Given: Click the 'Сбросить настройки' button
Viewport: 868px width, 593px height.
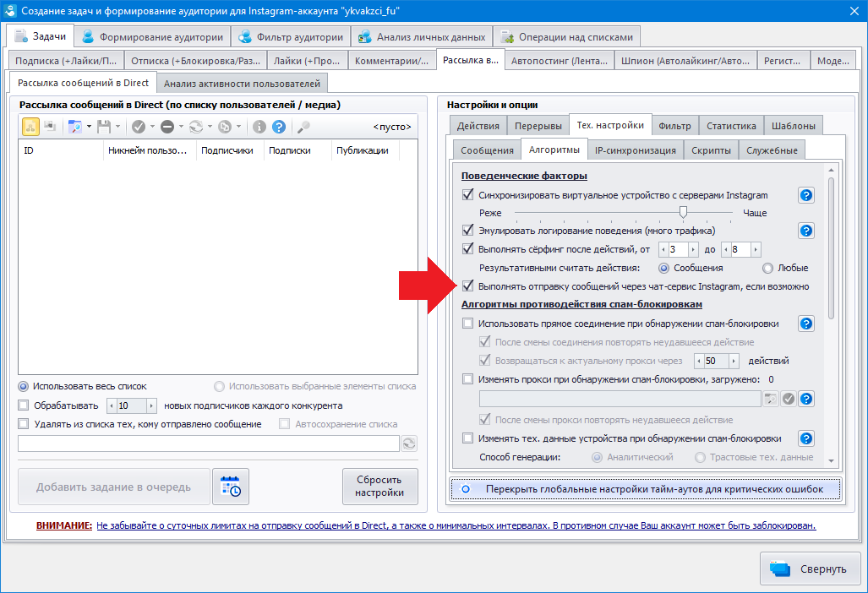Looking at the screenshot, I should point(379,487).
